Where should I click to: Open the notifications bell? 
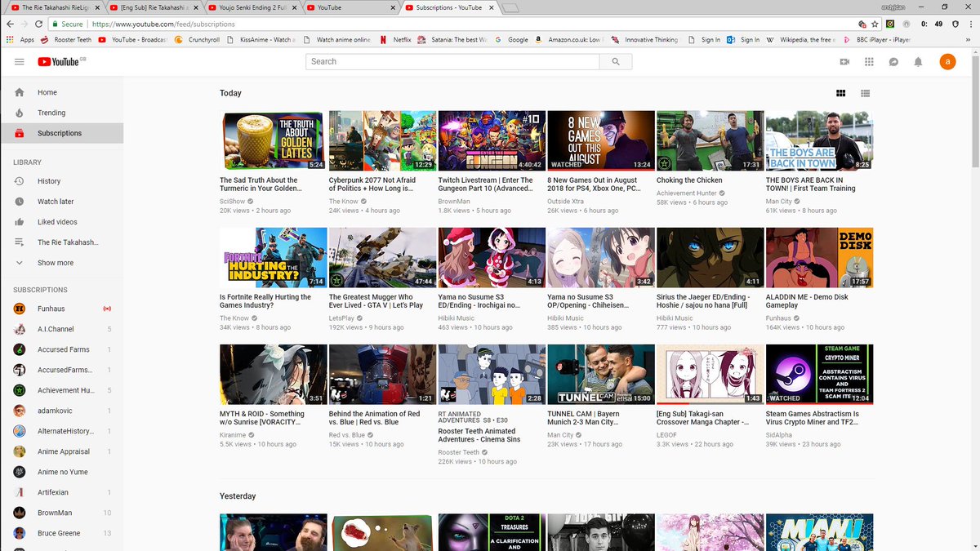tap(918, 62)
